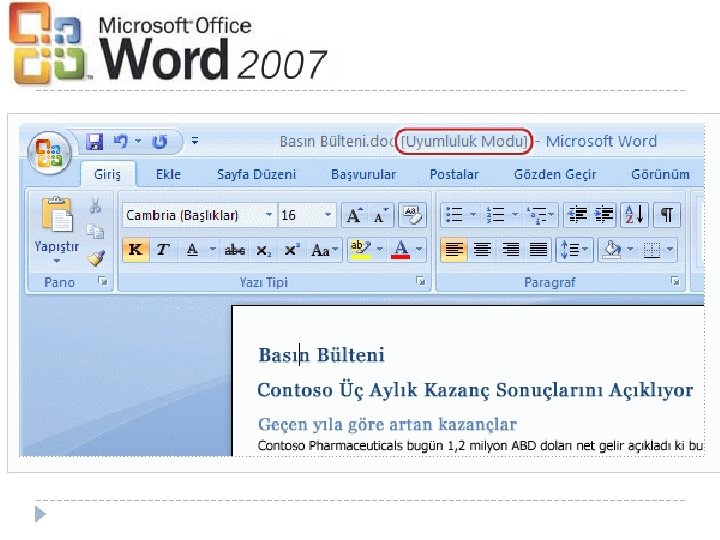This screenshot has width=720, height=540.
Task: Grow the font size
Action: pos(354,215)
